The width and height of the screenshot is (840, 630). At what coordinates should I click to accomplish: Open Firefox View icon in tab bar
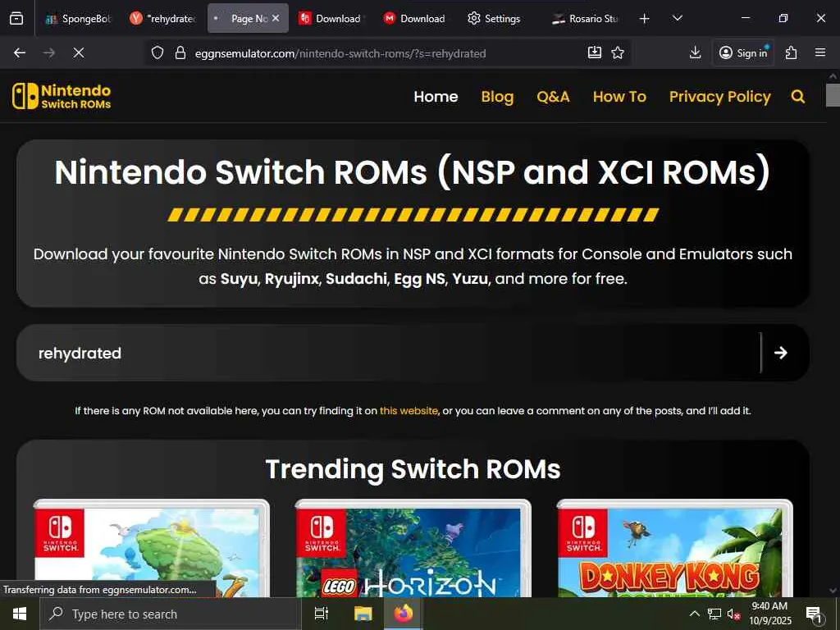pos(16,18)
